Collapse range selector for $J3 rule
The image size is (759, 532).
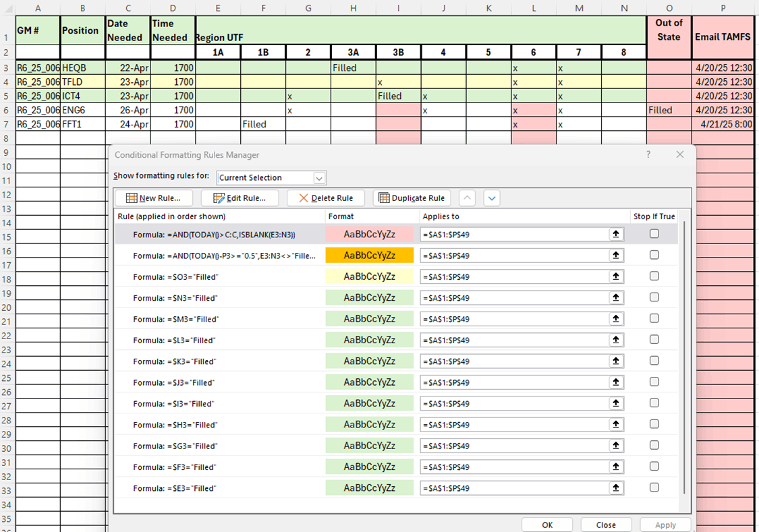tap(616, 382)
